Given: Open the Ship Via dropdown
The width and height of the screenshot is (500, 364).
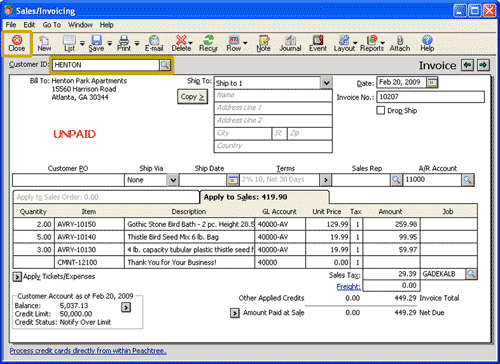Looking at the screenshot, I should point(173,180).
